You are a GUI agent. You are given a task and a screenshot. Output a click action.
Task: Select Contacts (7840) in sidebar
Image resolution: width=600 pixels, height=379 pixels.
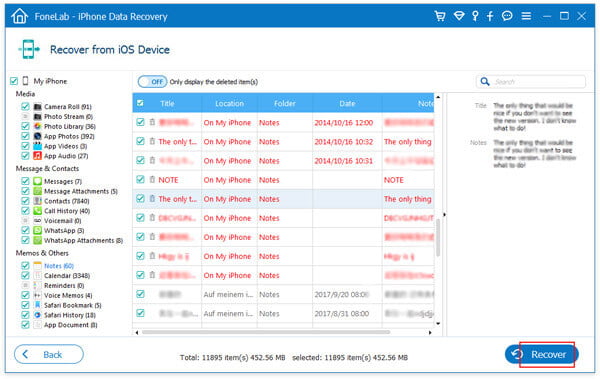66,201
